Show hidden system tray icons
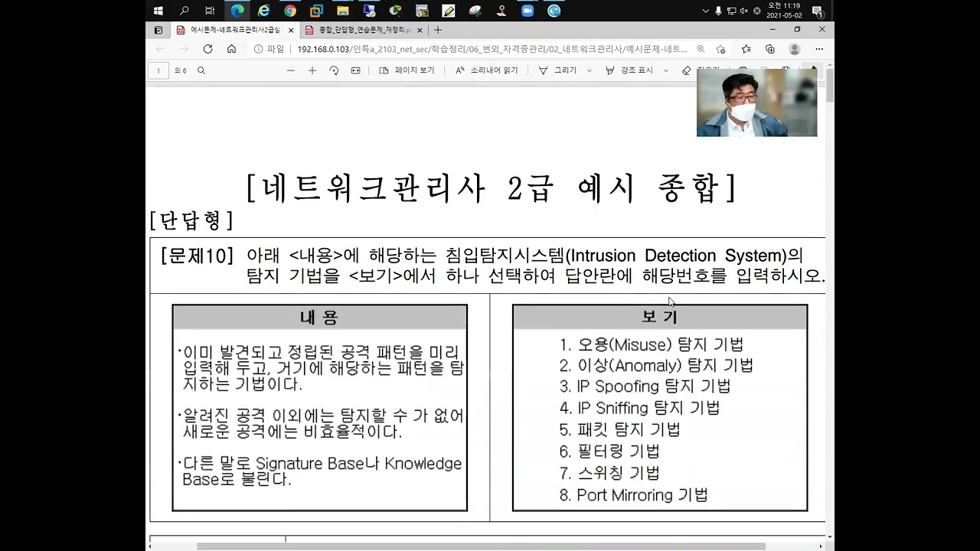 click(x=705, y=11)
